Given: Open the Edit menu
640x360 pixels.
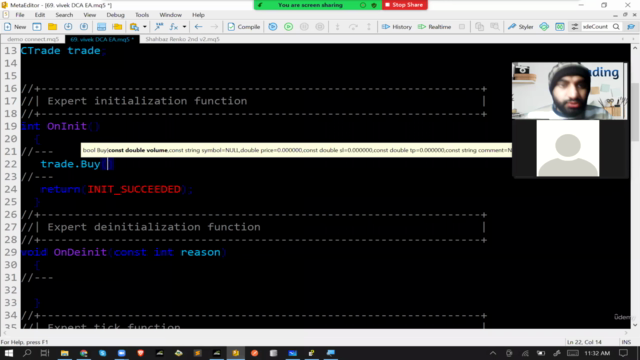Looking at the screenshot, I should pyautogui.click(x=40, y=15).
